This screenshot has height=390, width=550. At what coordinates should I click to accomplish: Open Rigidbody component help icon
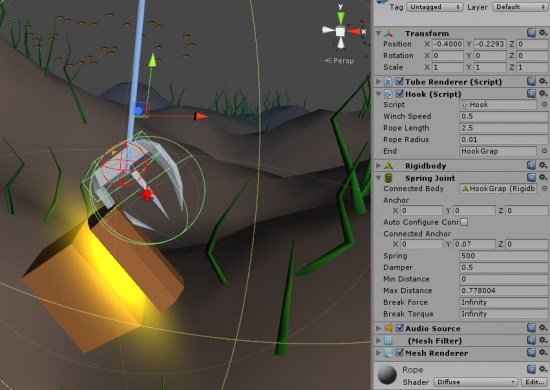point(531,165)
